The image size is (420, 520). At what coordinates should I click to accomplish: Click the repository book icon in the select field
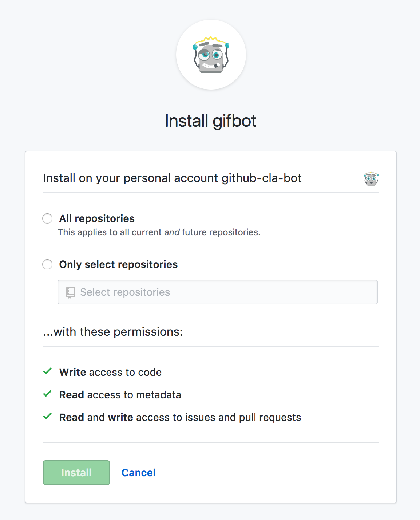tap(71, 292)
